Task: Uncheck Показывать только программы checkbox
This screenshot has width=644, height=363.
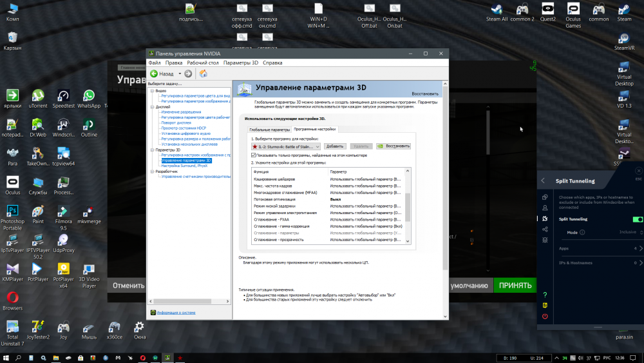Action: 253,155
